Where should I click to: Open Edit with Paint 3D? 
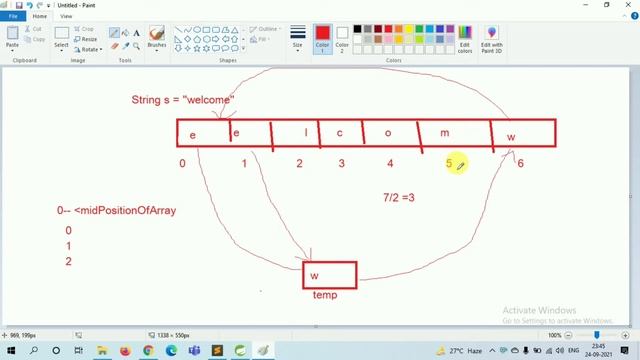491,39
